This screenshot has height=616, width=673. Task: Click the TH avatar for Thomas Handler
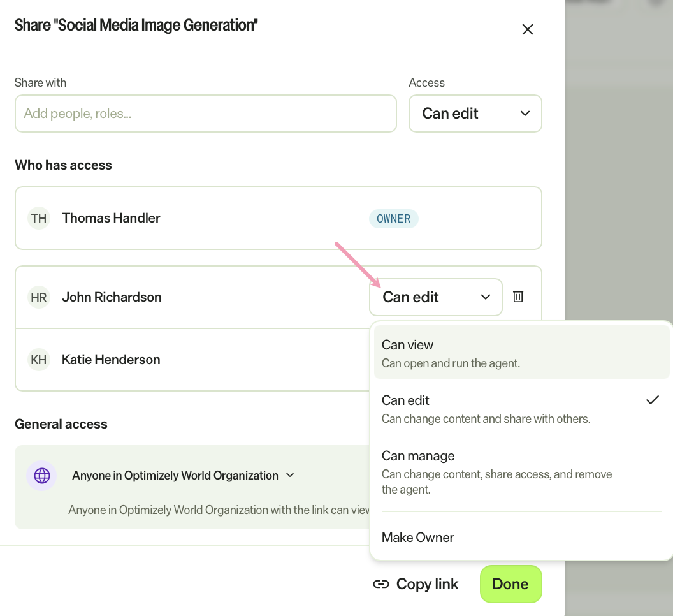tap(39, 218)
